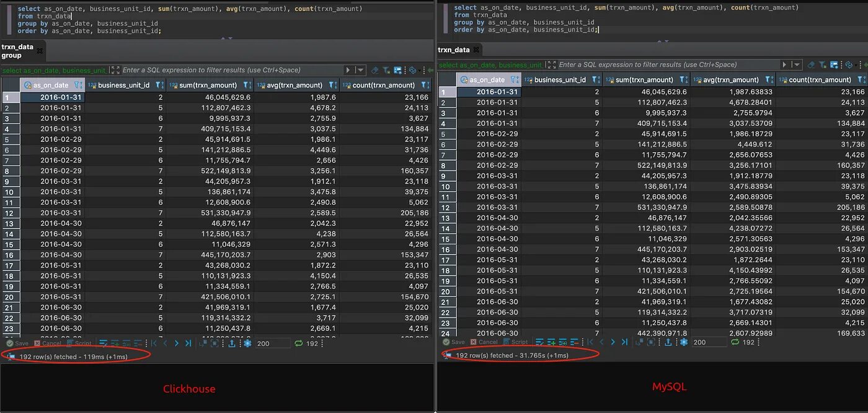Open filter history dropdown in MySQL filter bar
Screen dimensions: 868x413
(797, 64)
